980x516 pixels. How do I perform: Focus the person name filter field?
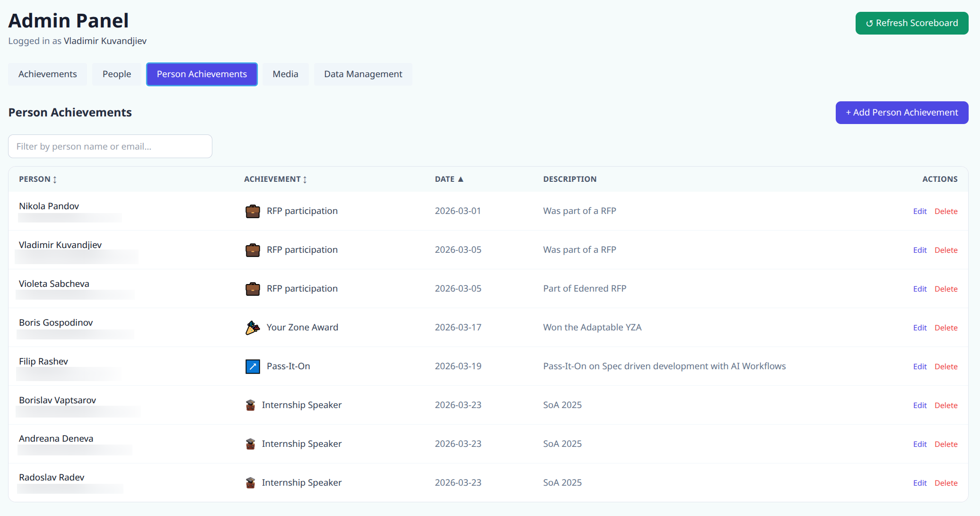coord(110,146)
